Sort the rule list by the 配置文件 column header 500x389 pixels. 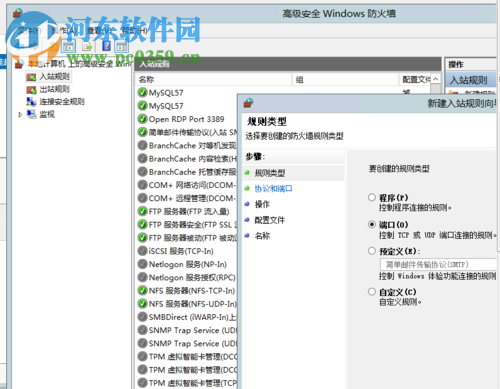[x=415, y=79]
